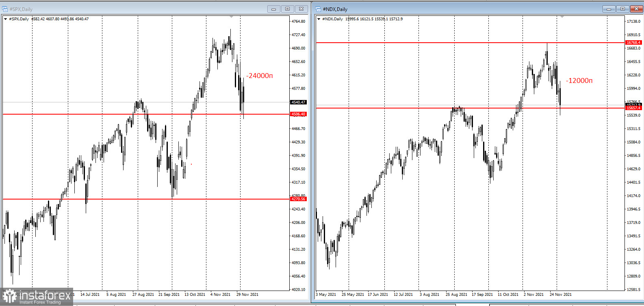Viewport: 644px width, 306px height.
Task: Click the 4020.10 price scale value
Action: pos(298,290)
